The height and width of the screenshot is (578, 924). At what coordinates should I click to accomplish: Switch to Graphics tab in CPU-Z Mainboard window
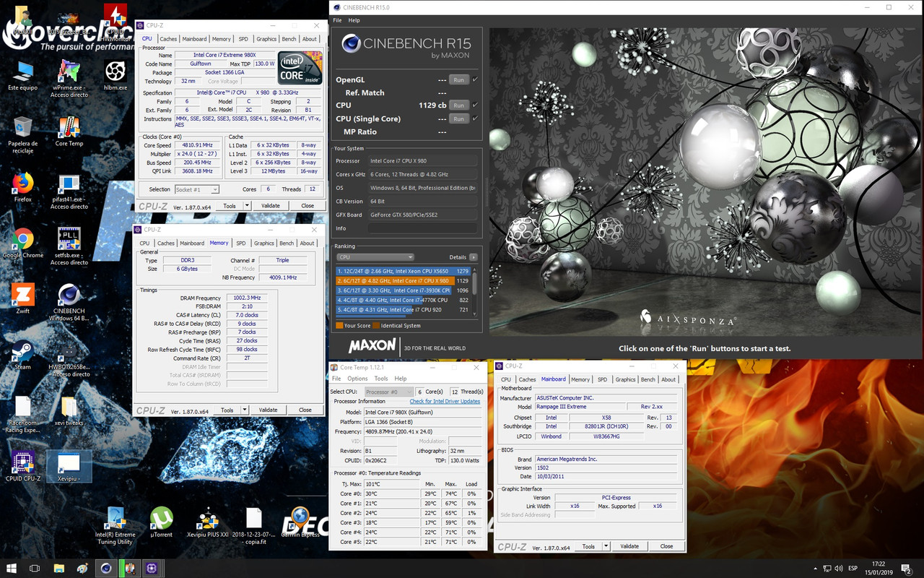point(625,379)
